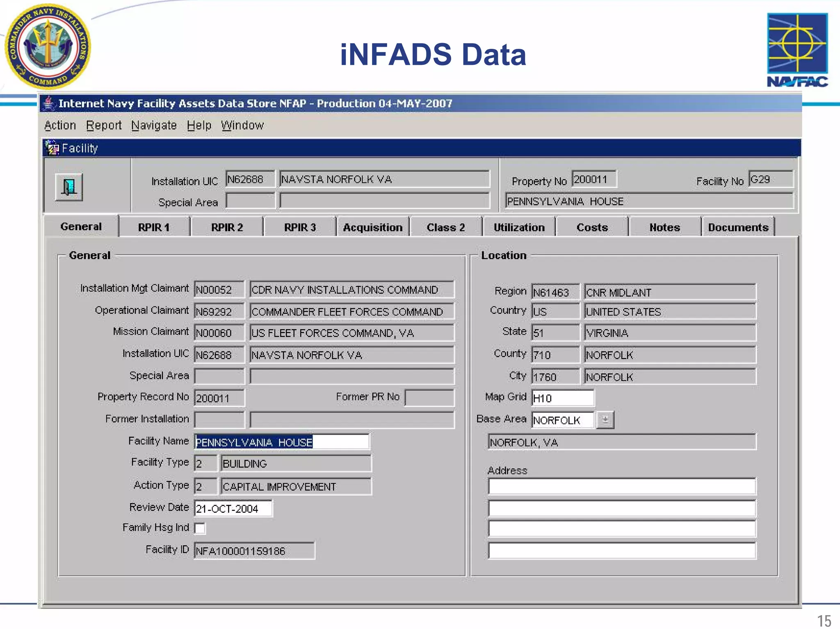
Task: Click COMMANDER FLEET FORCES COMMAND text
Action: click(347, 312)
